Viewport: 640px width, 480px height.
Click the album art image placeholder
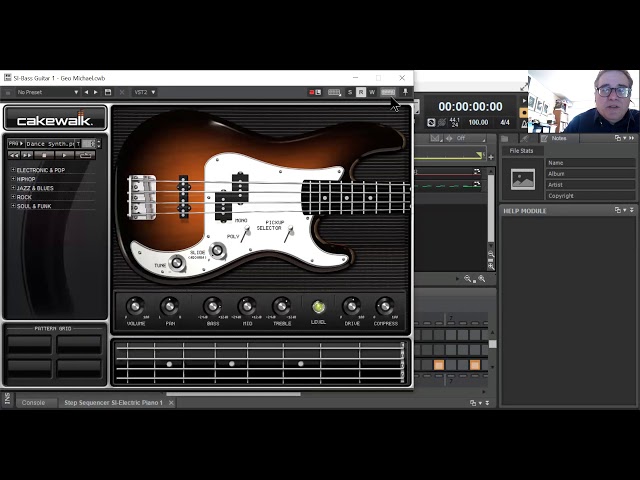coord(523,179)
